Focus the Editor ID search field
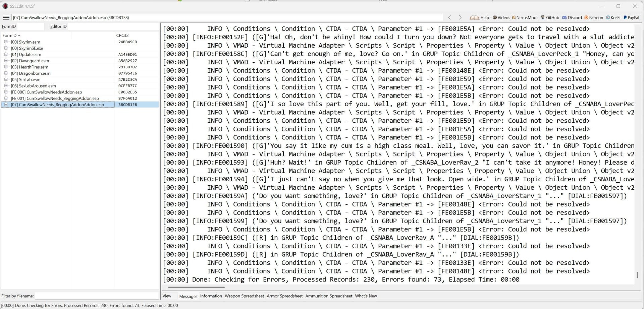The height and width of the screenshot is (309, 644). tap(113, 26)
